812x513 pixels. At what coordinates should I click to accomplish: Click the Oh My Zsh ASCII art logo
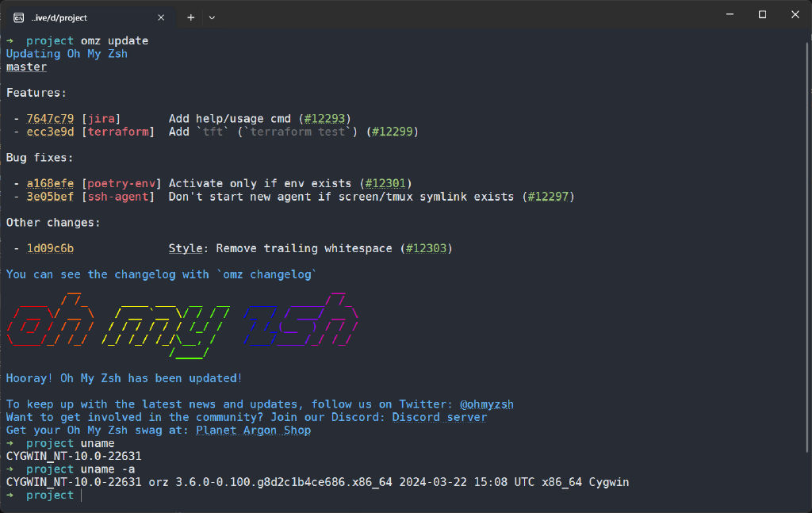[x=182, y=326]
